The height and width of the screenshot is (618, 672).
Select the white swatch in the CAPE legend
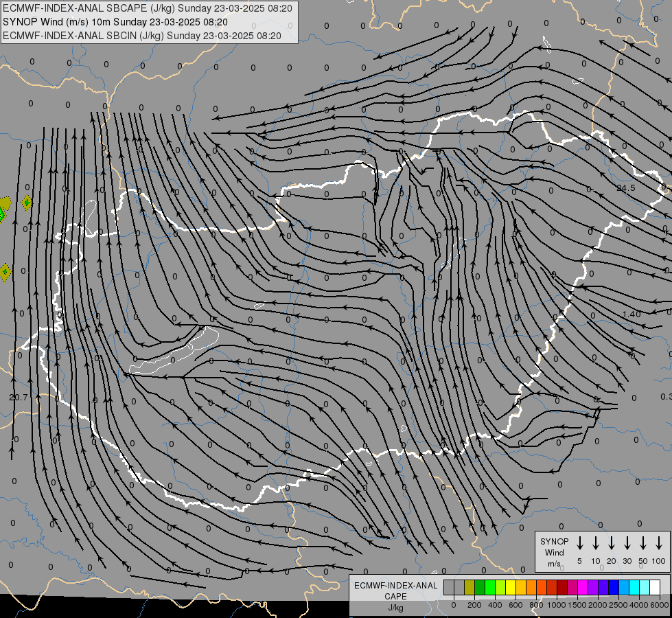655,587
